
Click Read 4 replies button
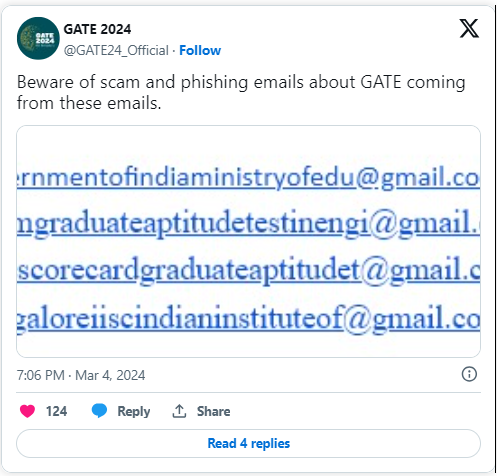(248, 443)
